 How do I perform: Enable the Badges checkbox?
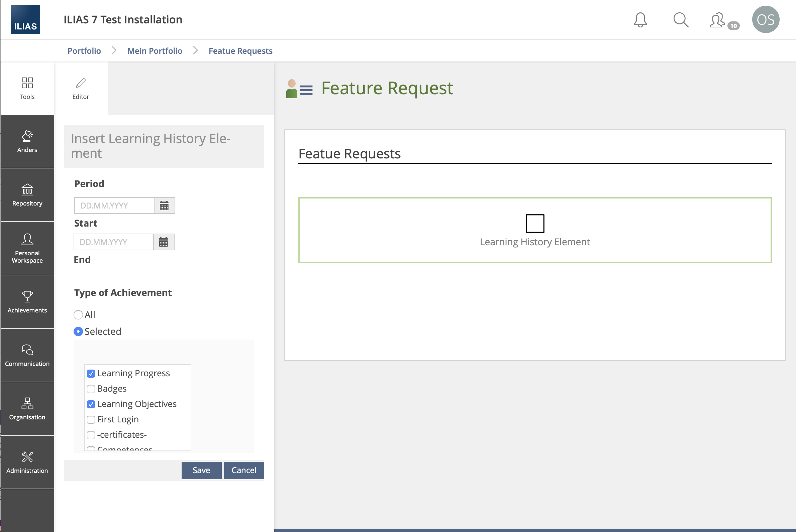click(x=91, y=389)
